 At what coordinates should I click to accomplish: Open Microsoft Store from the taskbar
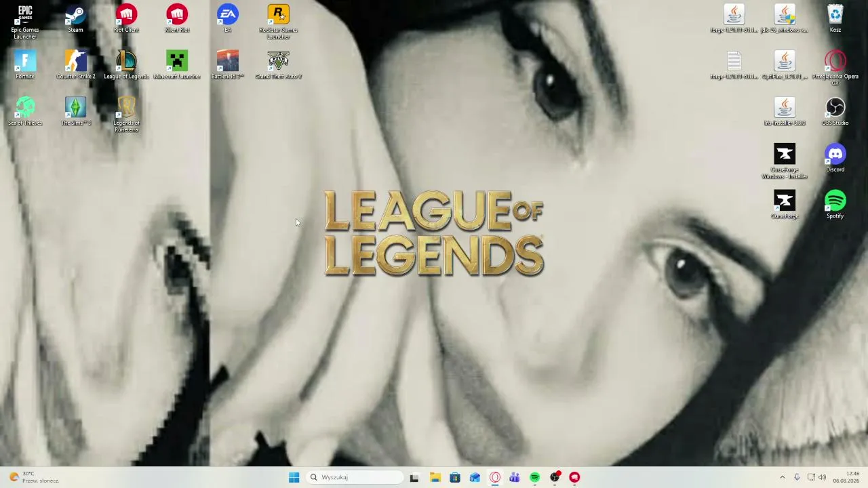click(x=454, y=477)
